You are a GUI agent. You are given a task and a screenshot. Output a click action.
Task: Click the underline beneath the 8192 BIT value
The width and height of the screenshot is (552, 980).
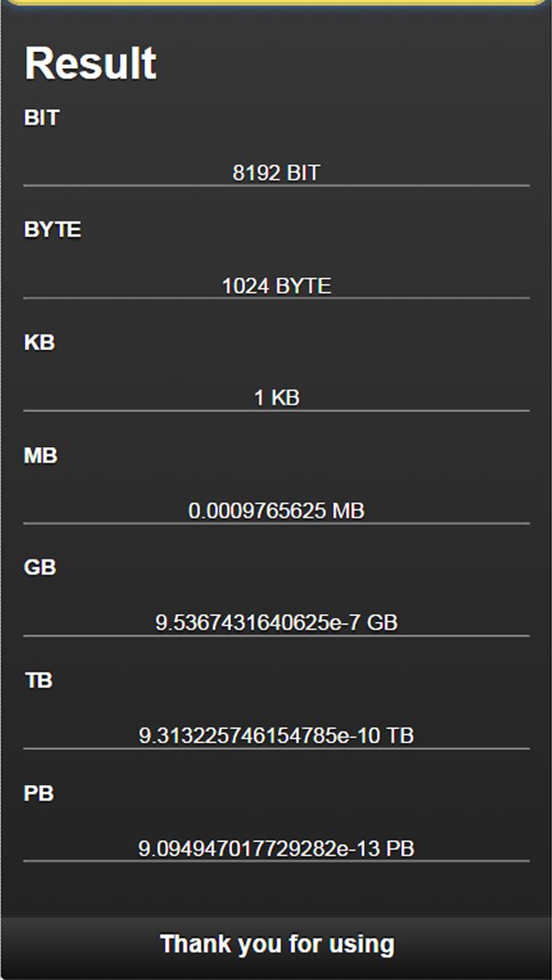pyautogui.click(x=276, y=185)
